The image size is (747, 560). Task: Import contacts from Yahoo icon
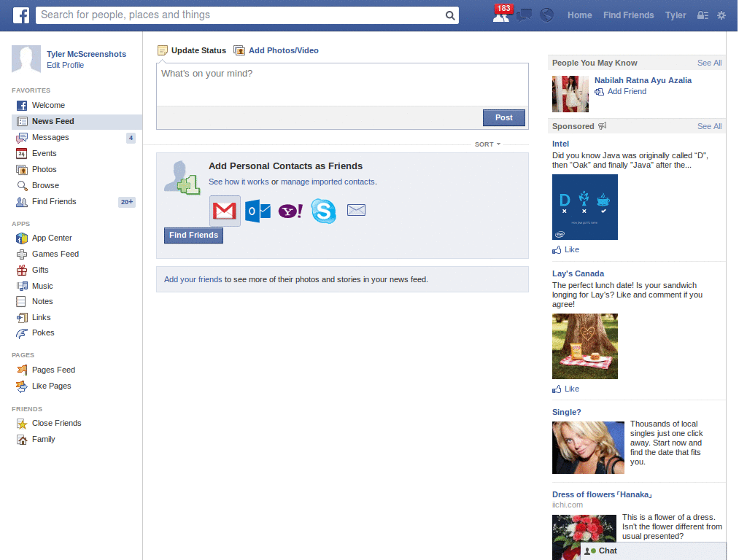290,211
